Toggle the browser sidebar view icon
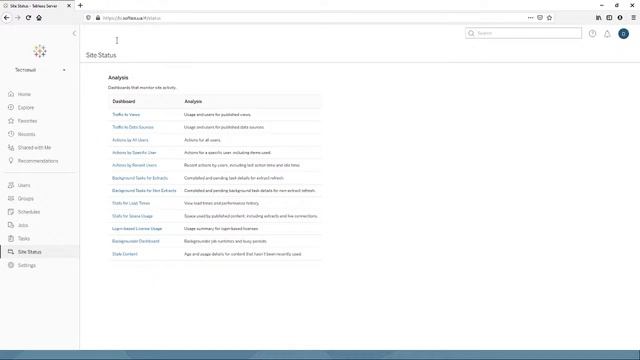The image size is (640, 360). pos(609,18)
